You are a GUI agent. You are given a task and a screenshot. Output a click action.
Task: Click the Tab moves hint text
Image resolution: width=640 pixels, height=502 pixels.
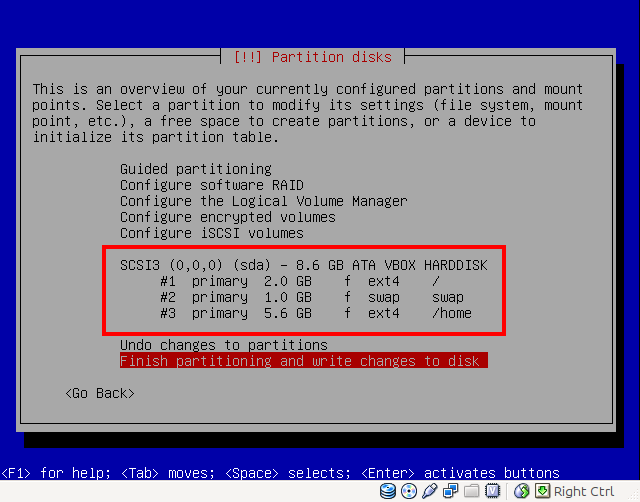[168, 473]
